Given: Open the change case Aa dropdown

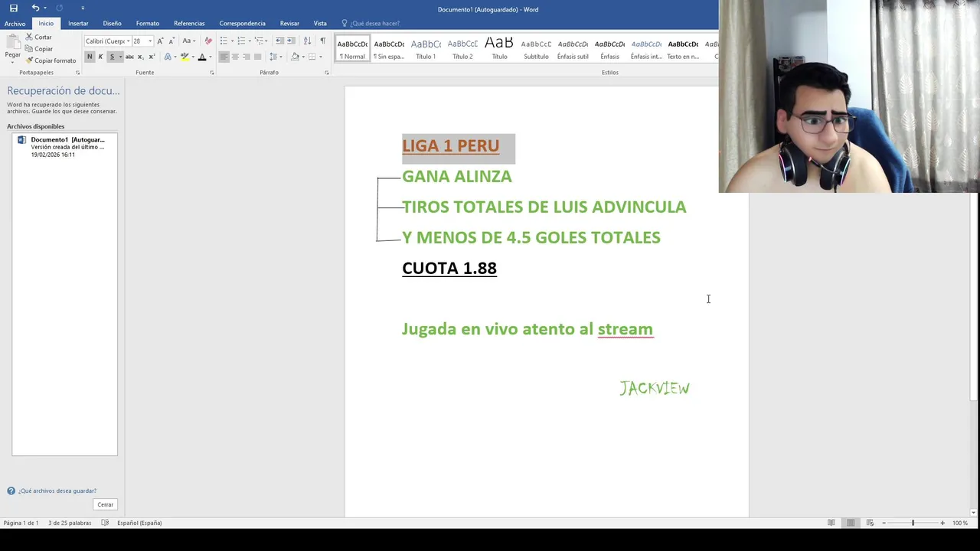Looking at the screenshot, I should pos(188,41).
